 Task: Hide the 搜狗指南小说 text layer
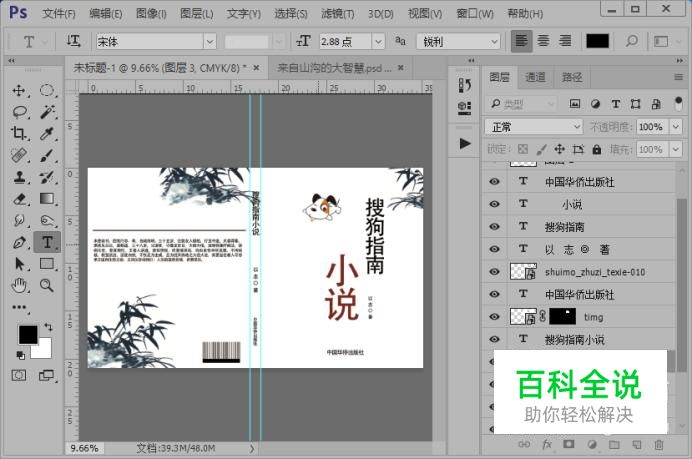(x=494, y=339)
